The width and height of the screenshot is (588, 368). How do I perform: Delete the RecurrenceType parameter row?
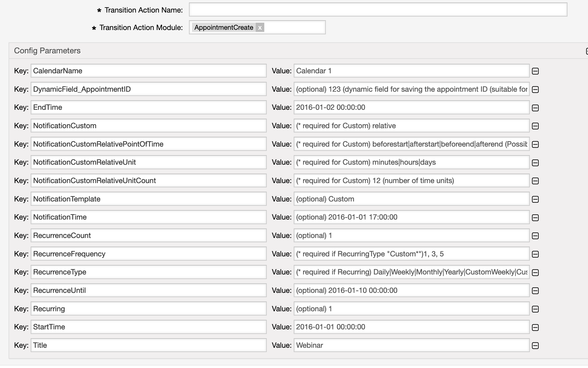[x=535, y=273]
